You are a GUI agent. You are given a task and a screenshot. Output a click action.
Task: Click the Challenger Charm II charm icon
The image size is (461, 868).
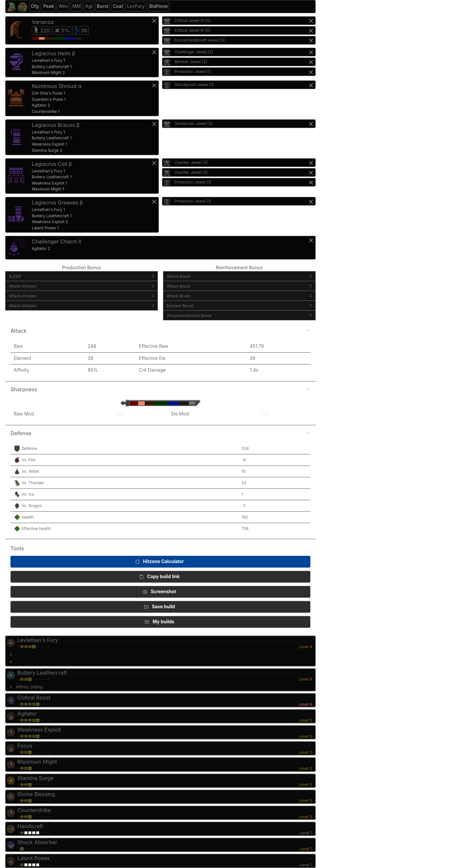pos(15,247)
